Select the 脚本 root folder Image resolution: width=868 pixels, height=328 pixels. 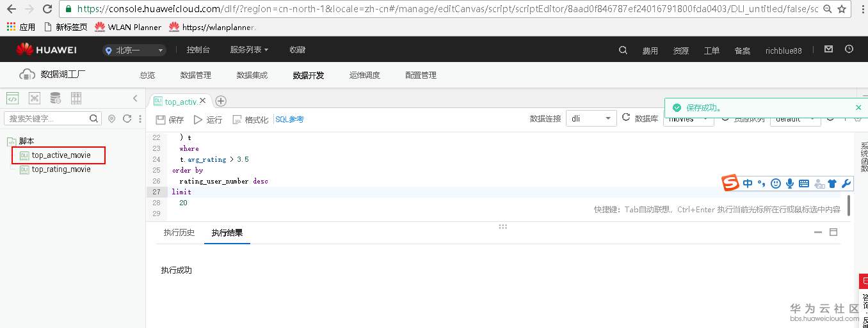pos(26,141)
